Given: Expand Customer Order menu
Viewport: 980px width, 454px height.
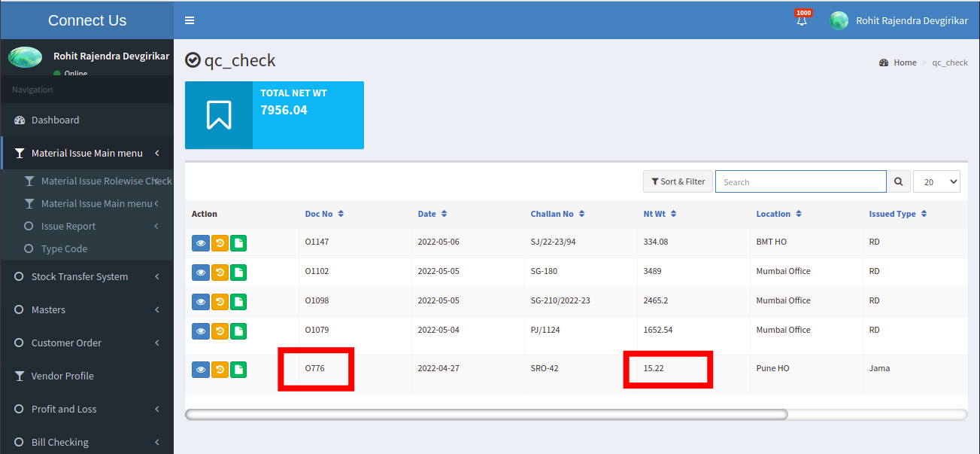Looking at the screenshot, I should pyautogui.click(x=87, y=343).
